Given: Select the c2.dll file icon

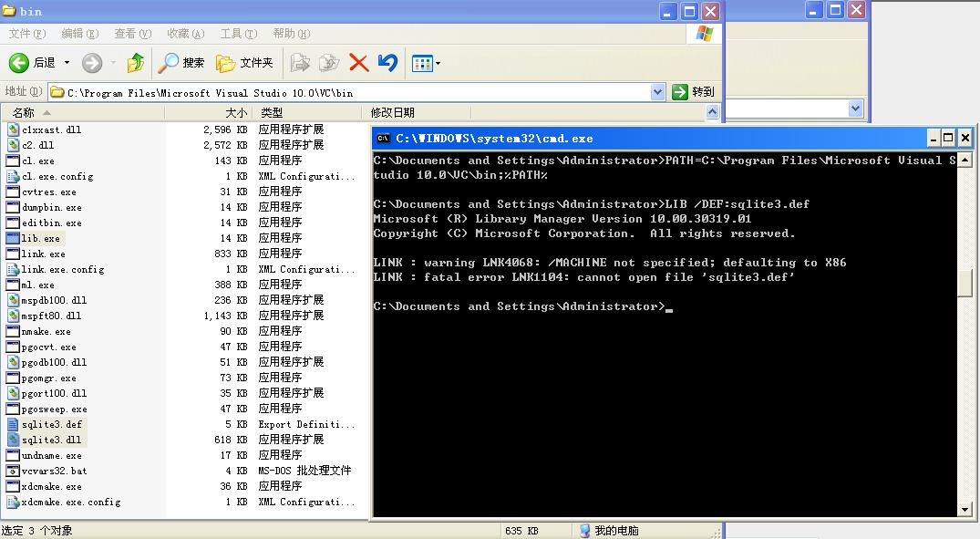Looking at the screenshot, I should (13, 144).
